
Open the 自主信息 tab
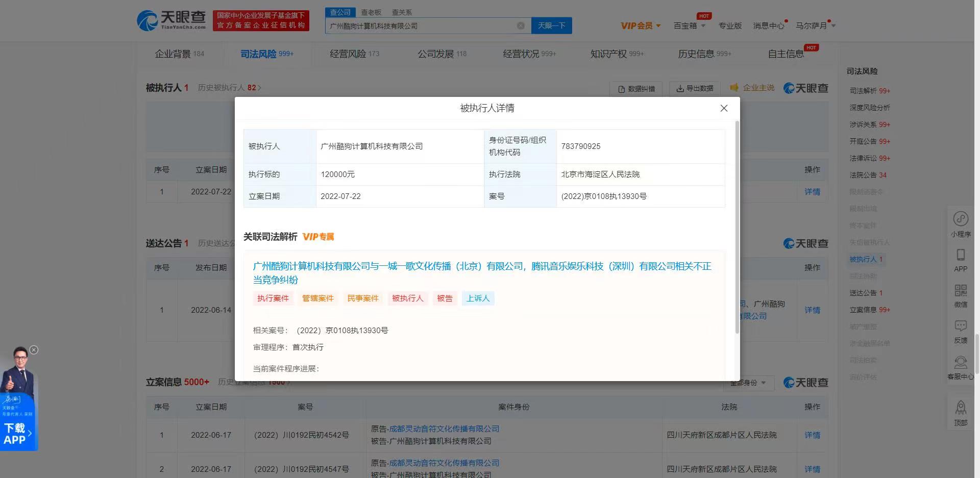pyautogui.click(x=786, y=54)
